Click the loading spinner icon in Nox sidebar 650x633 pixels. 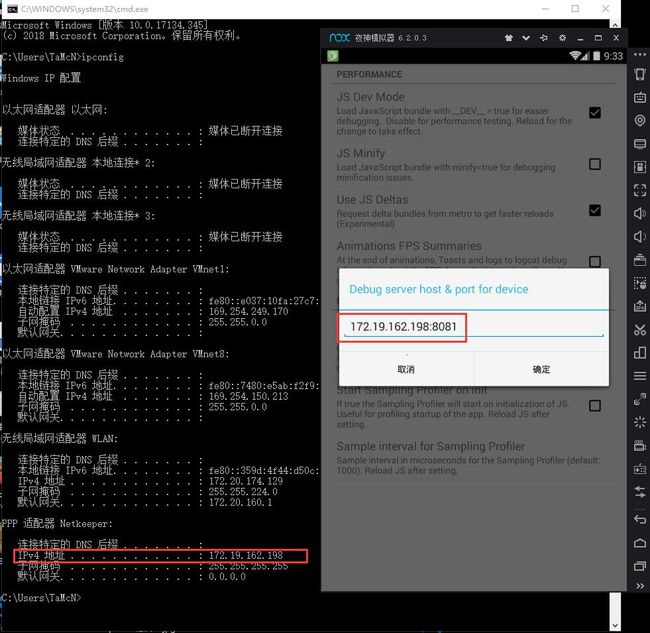[x=640, y=422]
